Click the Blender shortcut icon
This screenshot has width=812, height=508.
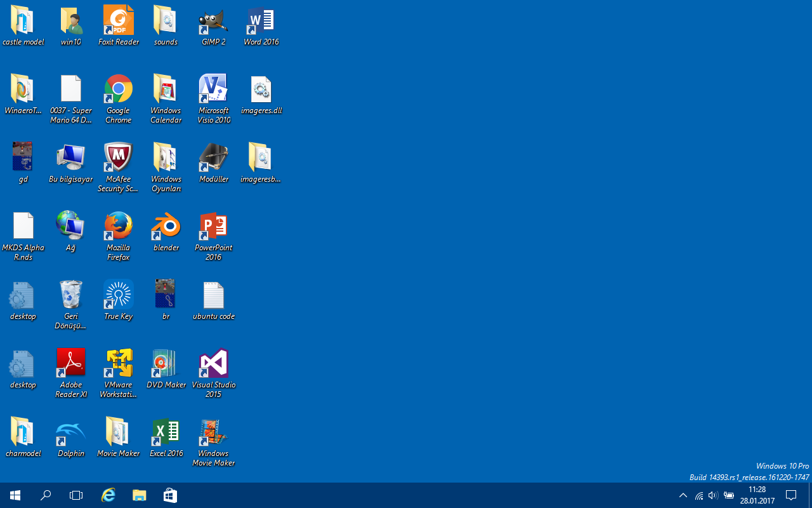pyautogui.click(x=166, y=227)
